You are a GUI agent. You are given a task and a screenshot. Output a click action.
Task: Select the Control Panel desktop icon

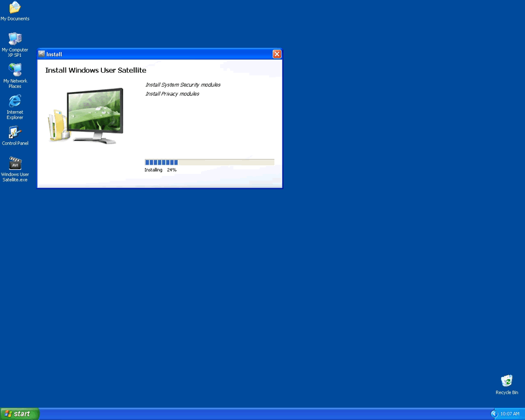tap(15, 133)
